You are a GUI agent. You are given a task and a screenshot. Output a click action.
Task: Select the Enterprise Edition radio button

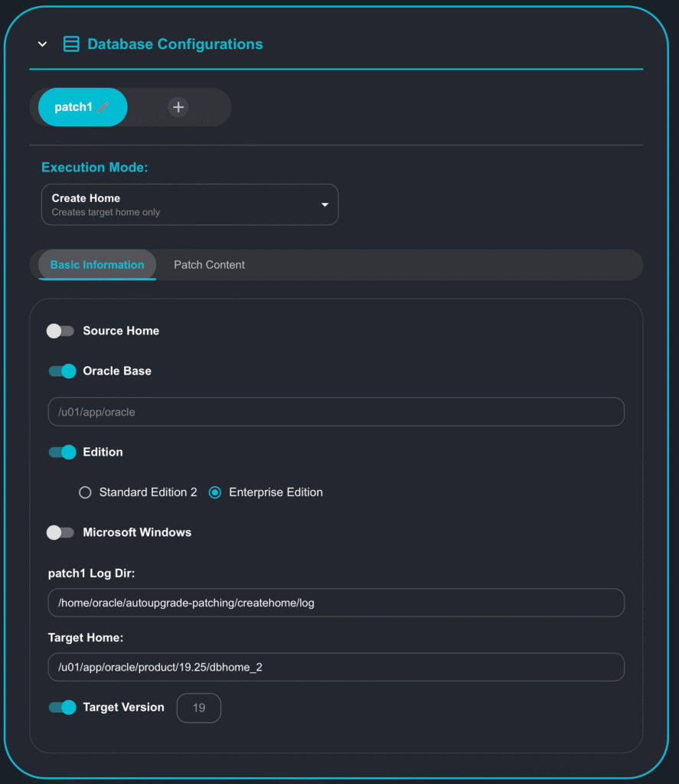point(215,492)
